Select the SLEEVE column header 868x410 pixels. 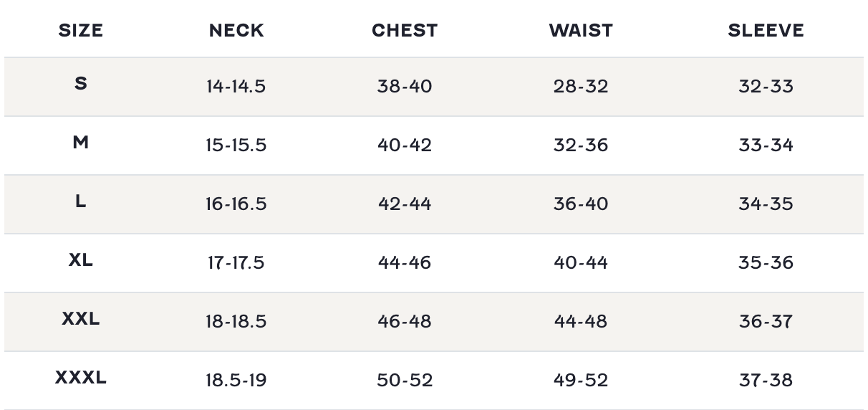[766, 30]
